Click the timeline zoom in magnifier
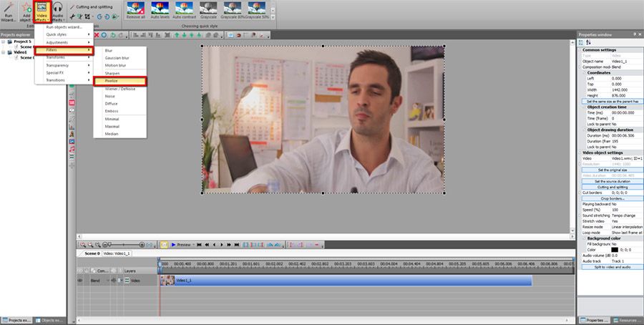This screenshot has height=325, width=644. pyautogui.click(x=82, y=245)
